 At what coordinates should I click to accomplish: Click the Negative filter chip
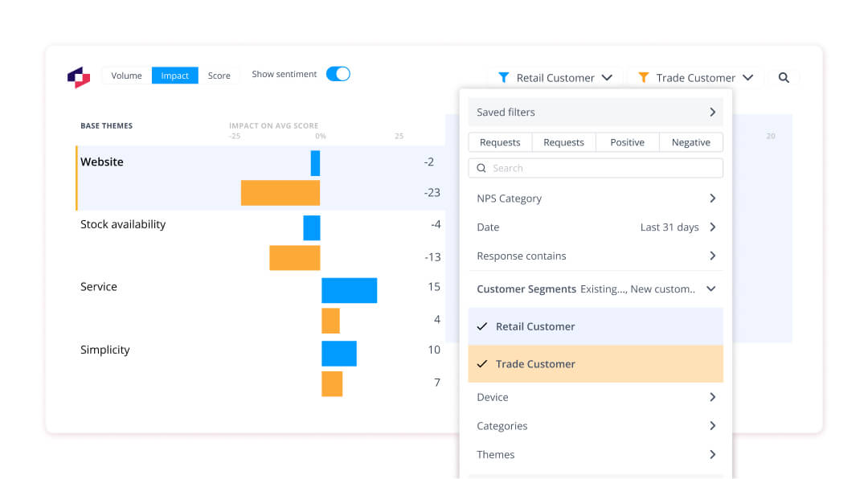tap(690, 141)
